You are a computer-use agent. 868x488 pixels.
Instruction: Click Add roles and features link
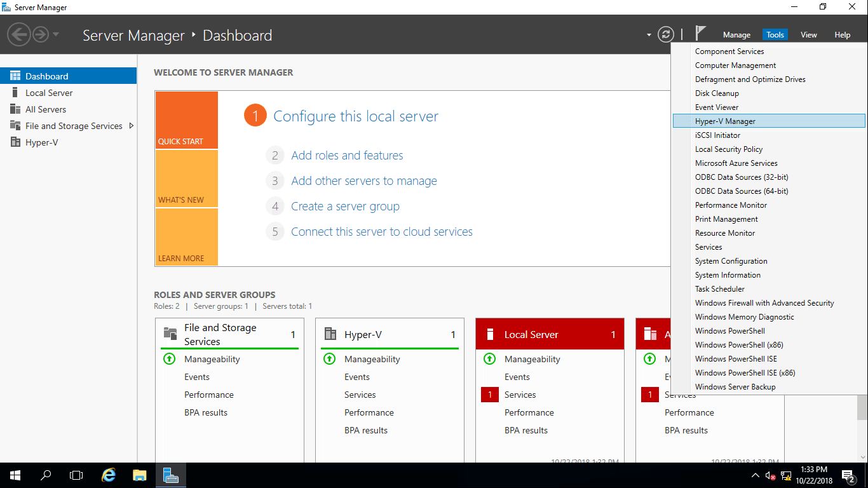pos(347,155)
